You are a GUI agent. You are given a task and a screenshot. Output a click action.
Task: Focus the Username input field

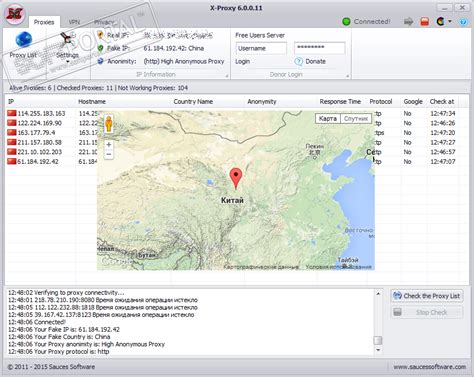tap(261, 48)
